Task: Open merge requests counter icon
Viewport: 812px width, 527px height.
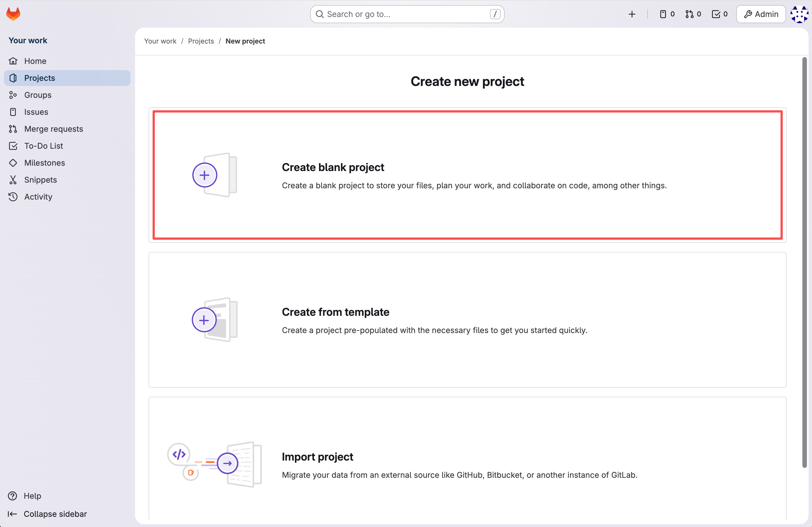Action: pyautogui.click(x=693, y=14)
